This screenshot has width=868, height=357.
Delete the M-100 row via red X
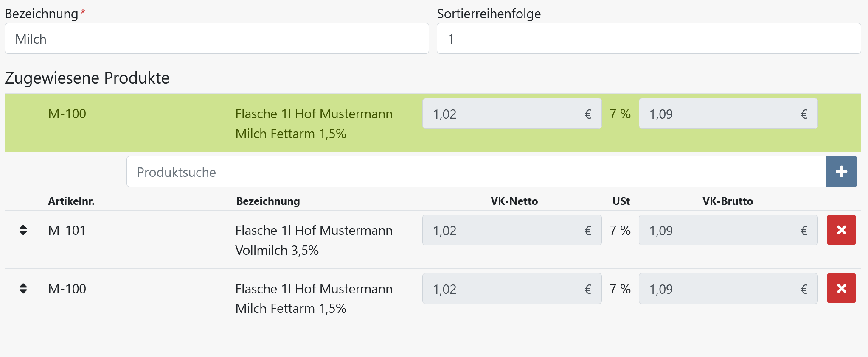point(841,288)
